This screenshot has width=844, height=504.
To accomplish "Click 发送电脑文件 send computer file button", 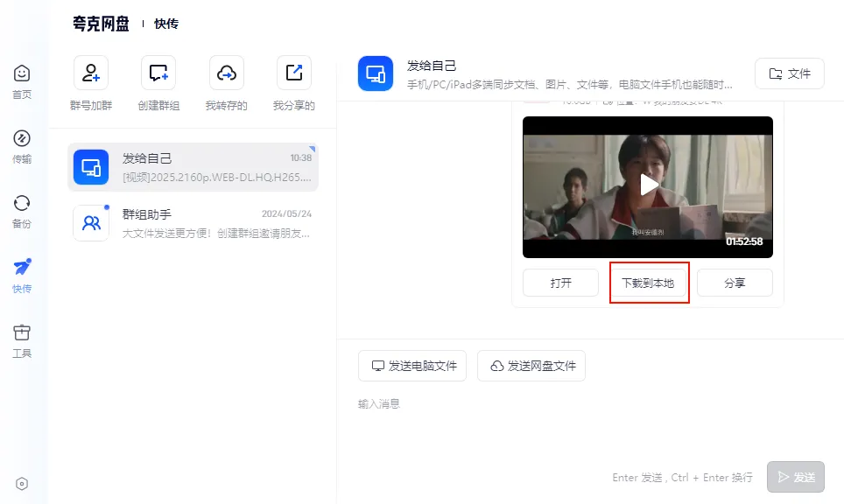I will tap(412, 366).
